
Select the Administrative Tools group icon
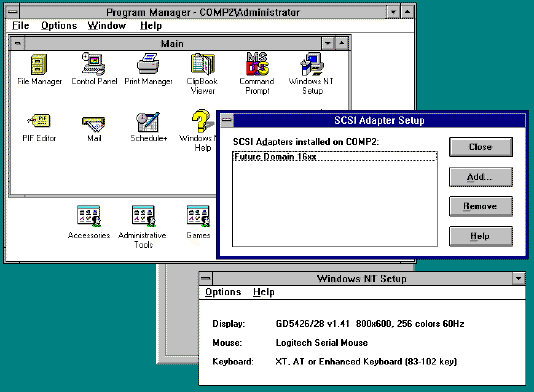point(143,216)
